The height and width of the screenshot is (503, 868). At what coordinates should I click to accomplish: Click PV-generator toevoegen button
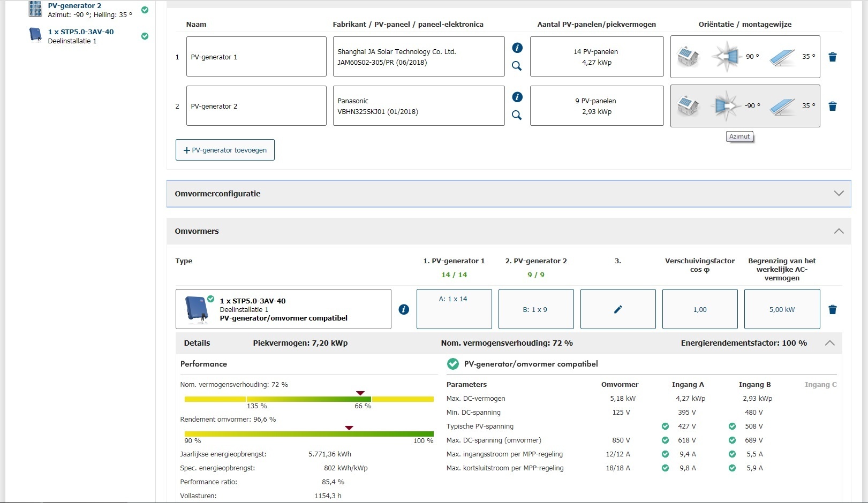[225, 150]
